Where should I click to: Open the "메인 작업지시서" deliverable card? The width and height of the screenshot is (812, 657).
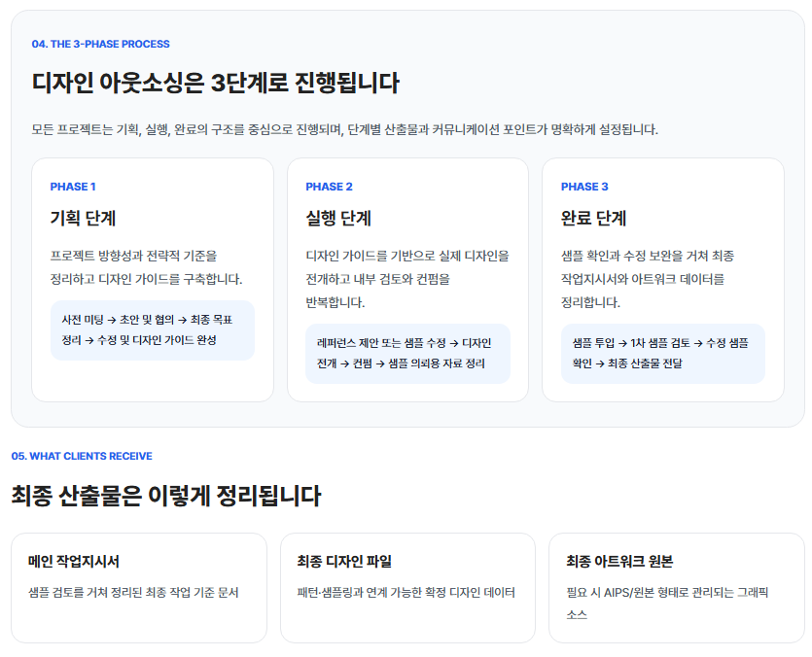(138, 587)
